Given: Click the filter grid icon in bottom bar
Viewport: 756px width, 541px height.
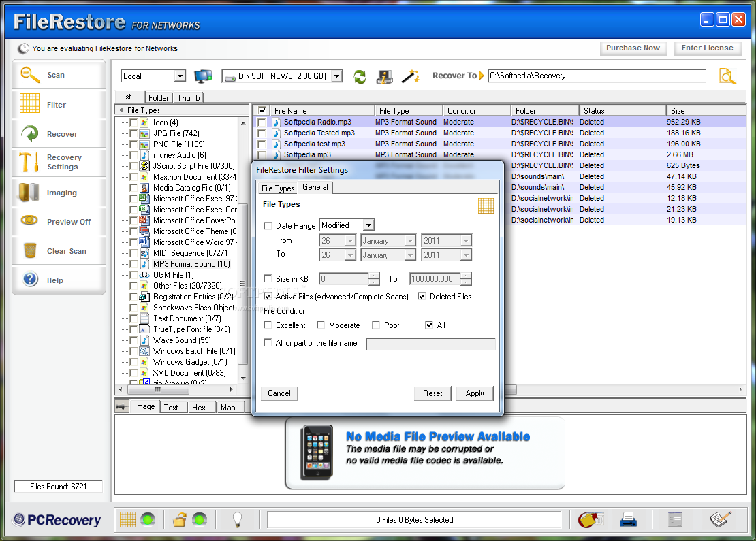Looking at the screenshot, I should tap(128, 519).
